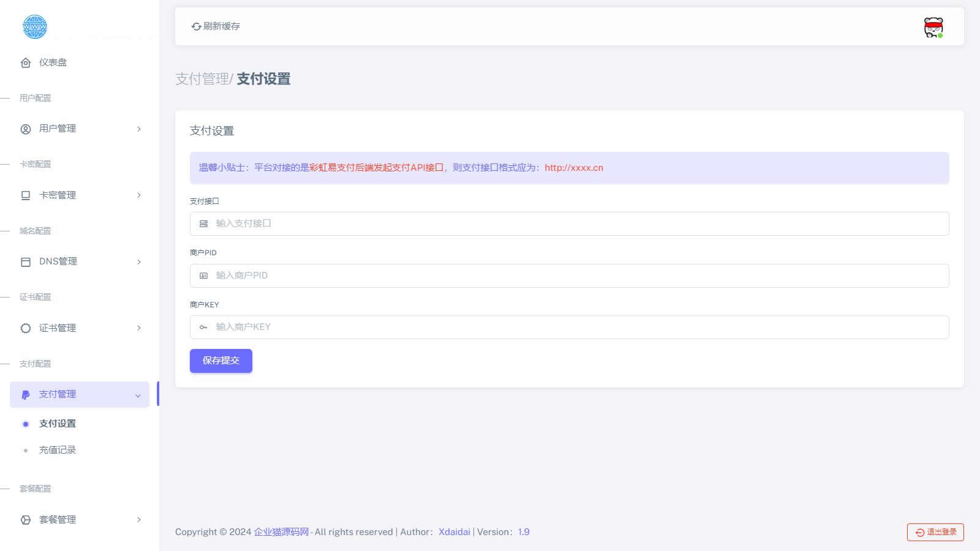The width and height of the screenshot is (980, 551).
Task: Click the 套餐管理 package icon
Action: point(25,519)
